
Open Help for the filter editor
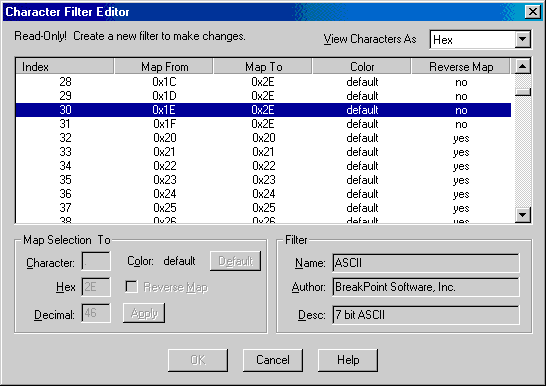pos(348,360)
